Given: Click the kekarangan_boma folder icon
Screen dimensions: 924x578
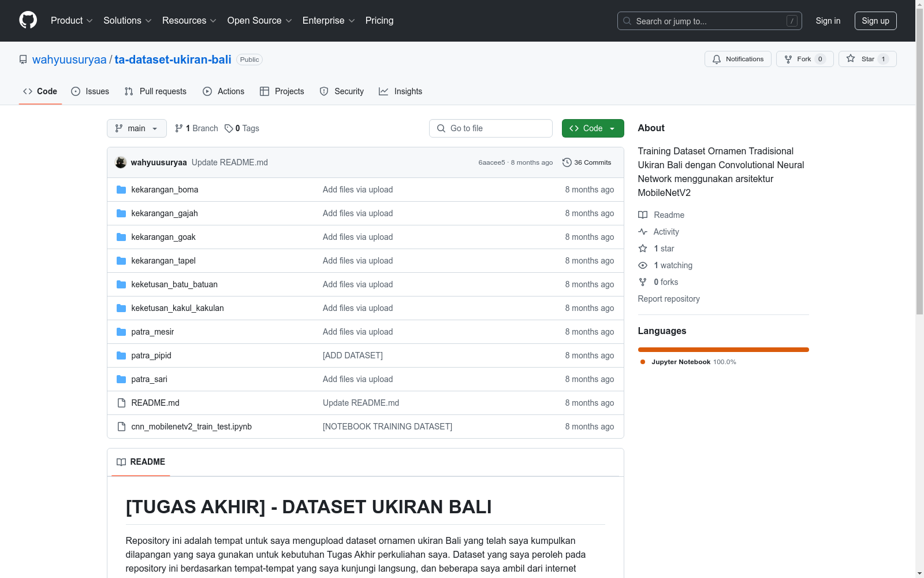Looking at the screenshot, I should pos(121,190).
